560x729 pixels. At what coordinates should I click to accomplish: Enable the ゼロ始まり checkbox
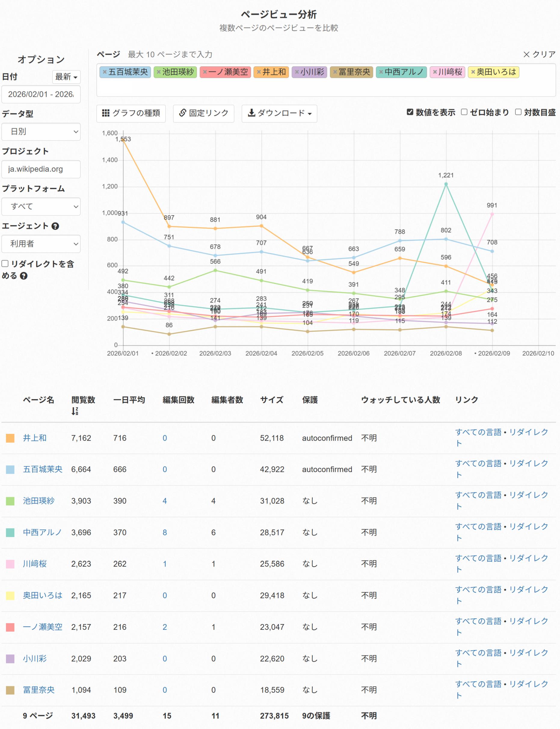point(464,112)
